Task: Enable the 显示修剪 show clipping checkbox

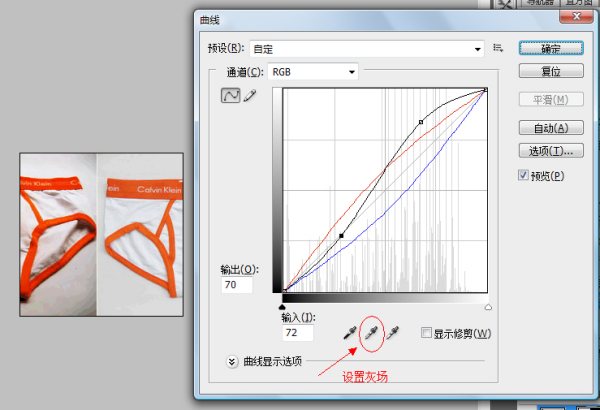Action: coord(426,332)
